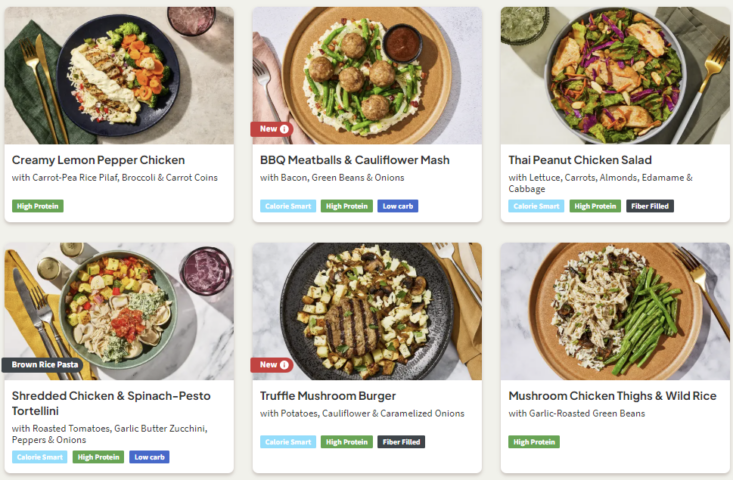
Task: Open the Creamy Lemon Pepper Chicken photo
Action: pyautogui.click(x=119, y=75)
